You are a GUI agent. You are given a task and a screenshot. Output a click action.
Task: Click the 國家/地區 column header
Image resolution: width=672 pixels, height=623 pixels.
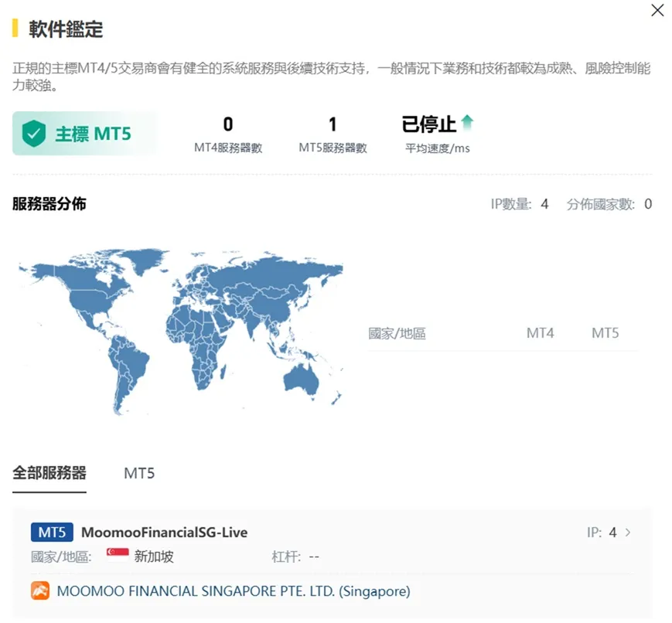pyautogui.click(x=397, y=333)
